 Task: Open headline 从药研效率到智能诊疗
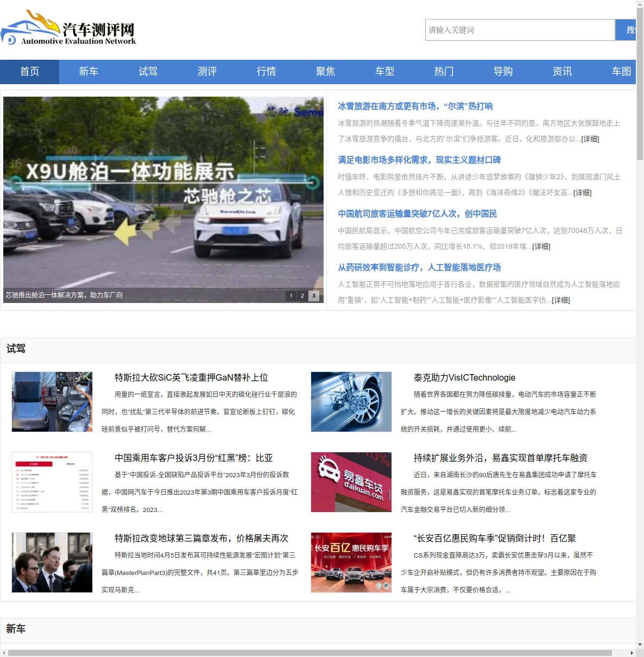(x=419, y=268)
